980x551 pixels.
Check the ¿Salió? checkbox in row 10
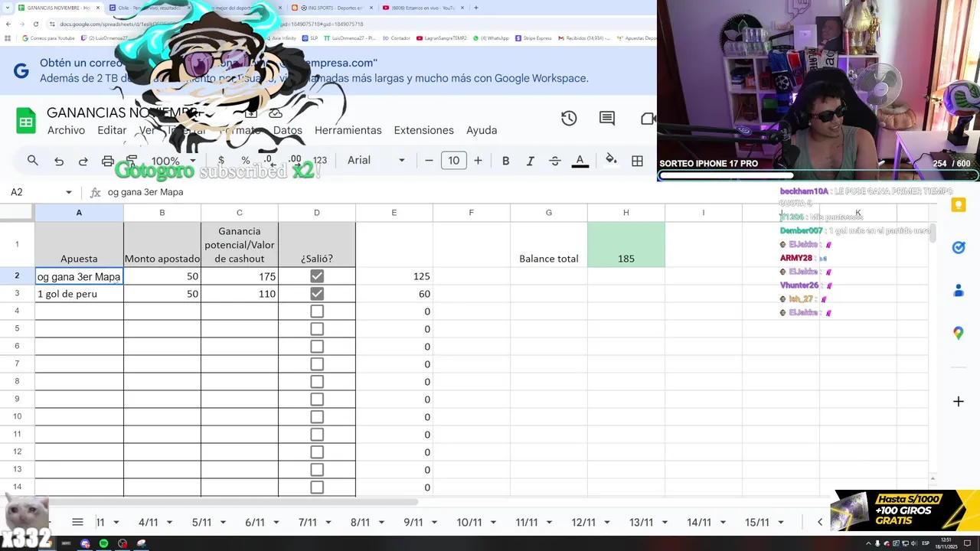317,417
